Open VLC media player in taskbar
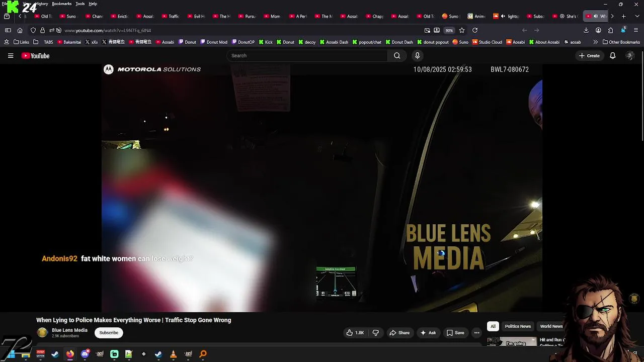 coord(173,354)
